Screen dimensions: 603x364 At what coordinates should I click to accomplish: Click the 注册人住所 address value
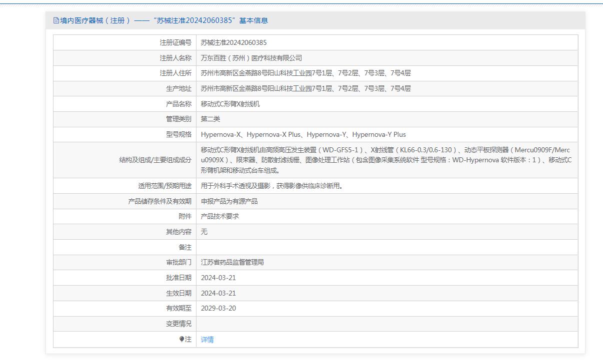(x=305, y=73)
